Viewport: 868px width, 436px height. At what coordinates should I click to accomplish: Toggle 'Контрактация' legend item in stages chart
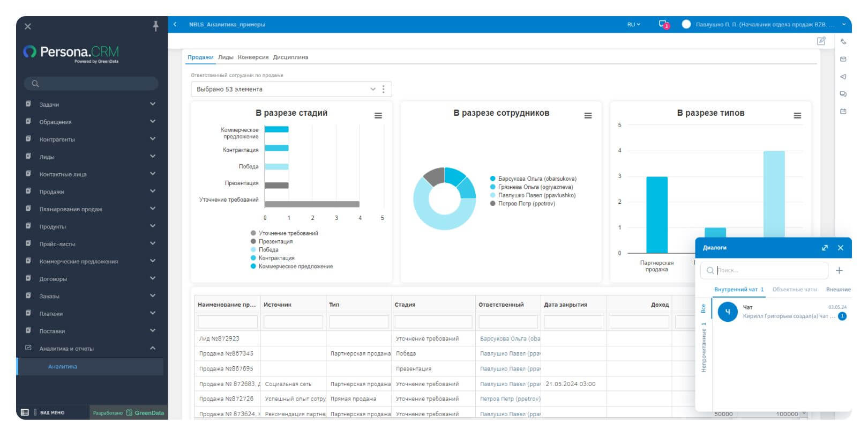pyautogui.click(x=272, y=258)
